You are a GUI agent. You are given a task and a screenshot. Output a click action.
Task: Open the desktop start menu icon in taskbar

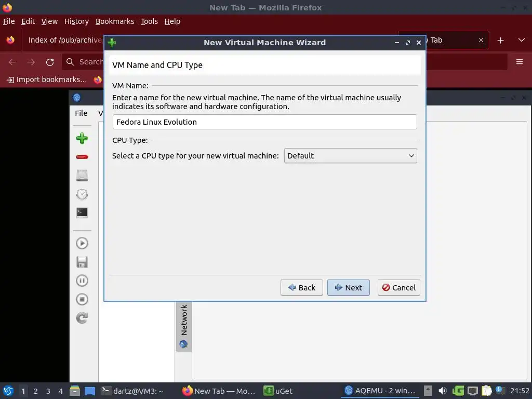(x=8, y=391)
